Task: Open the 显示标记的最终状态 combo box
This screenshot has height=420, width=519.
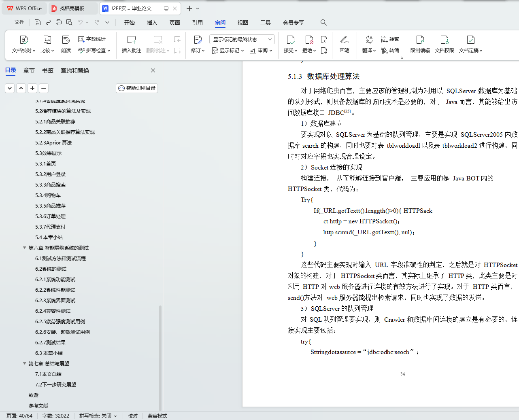Action: [x=242, y=39]
